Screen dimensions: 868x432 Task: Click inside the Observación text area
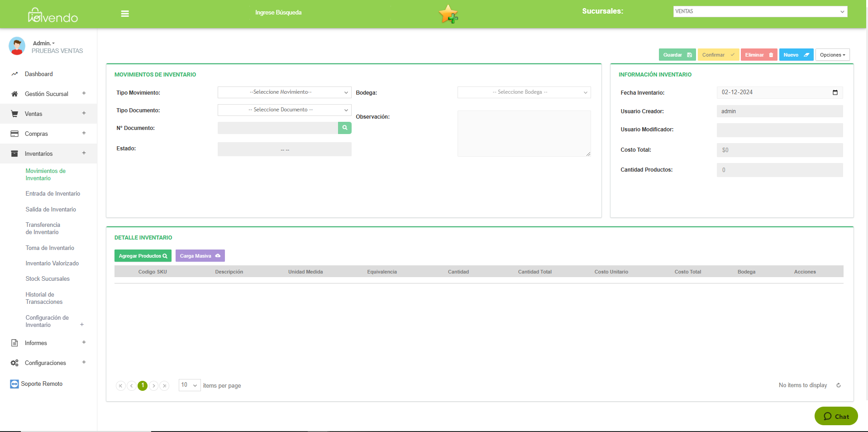click(x=524, y=134)
